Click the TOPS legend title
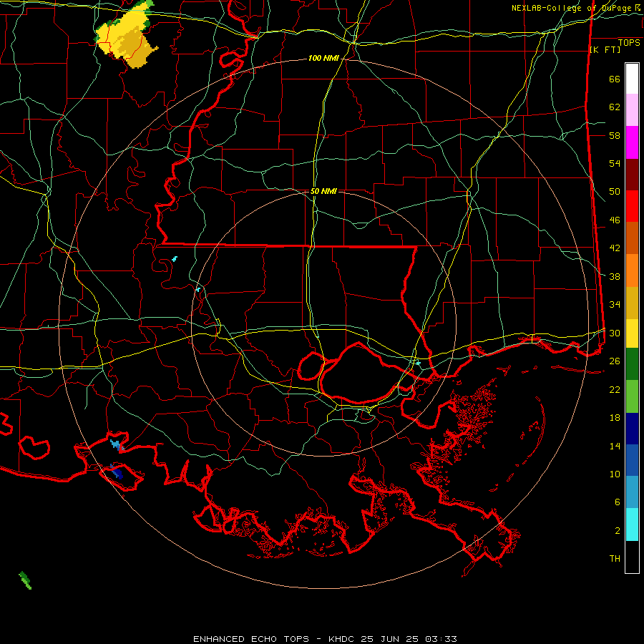 tap(629, 42)
